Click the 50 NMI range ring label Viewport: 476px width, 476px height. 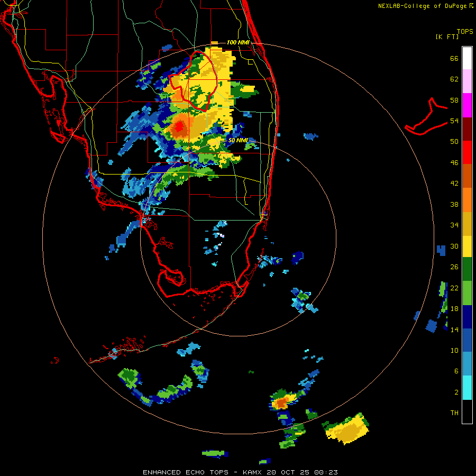238,140
